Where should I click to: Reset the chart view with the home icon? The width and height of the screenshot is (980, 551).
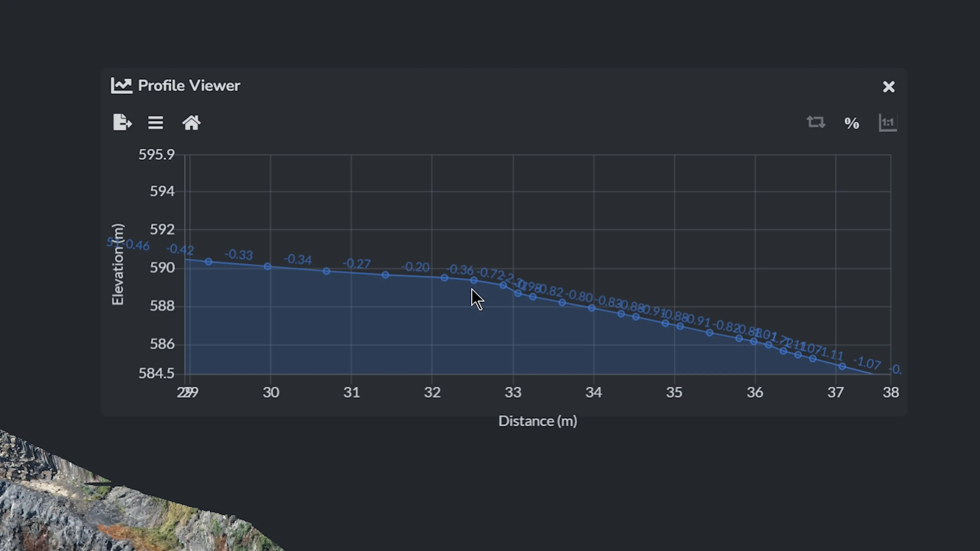191,122
